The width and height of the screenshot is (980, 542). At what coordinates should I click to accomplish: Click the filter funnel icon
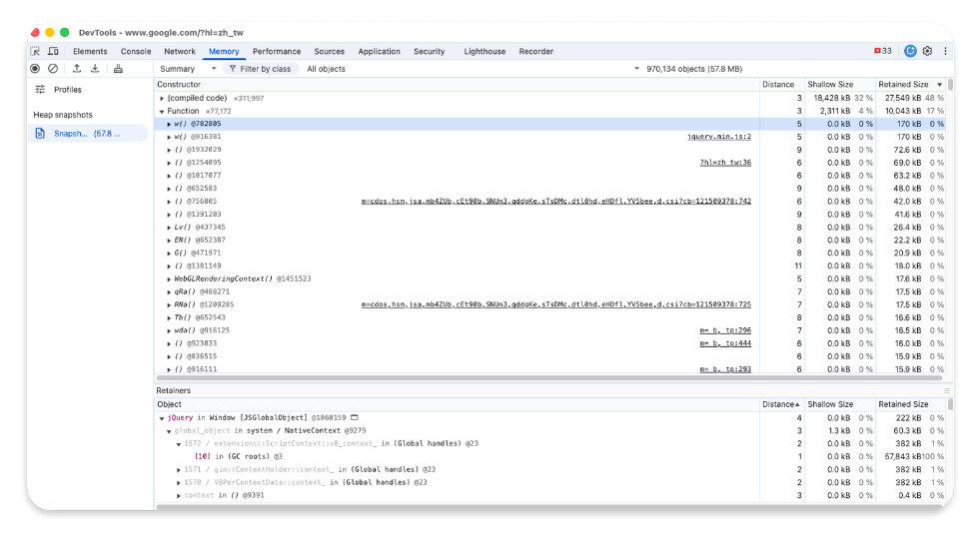click(x=233, y=69)
